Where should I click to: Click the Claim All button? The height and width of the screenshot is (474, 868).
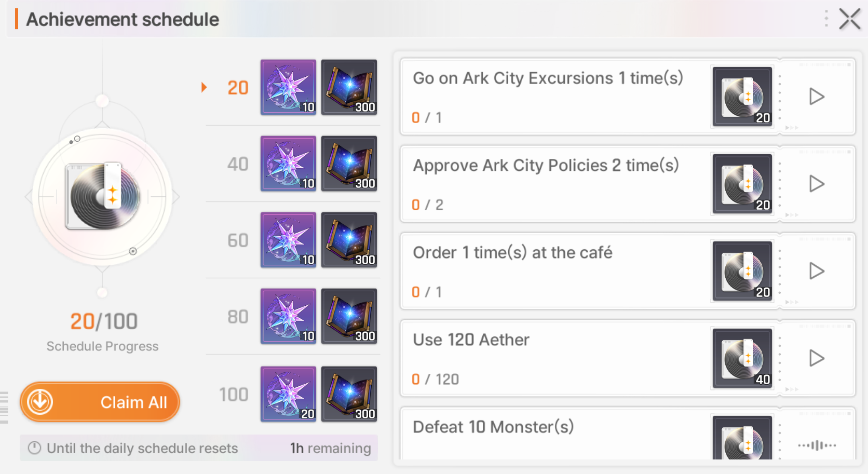pos(100,402)
